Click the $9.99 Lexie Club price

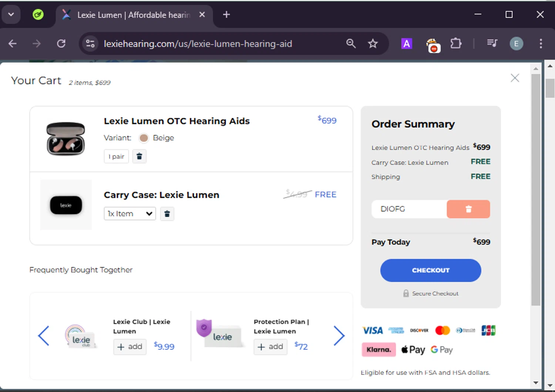click(164, 347)
